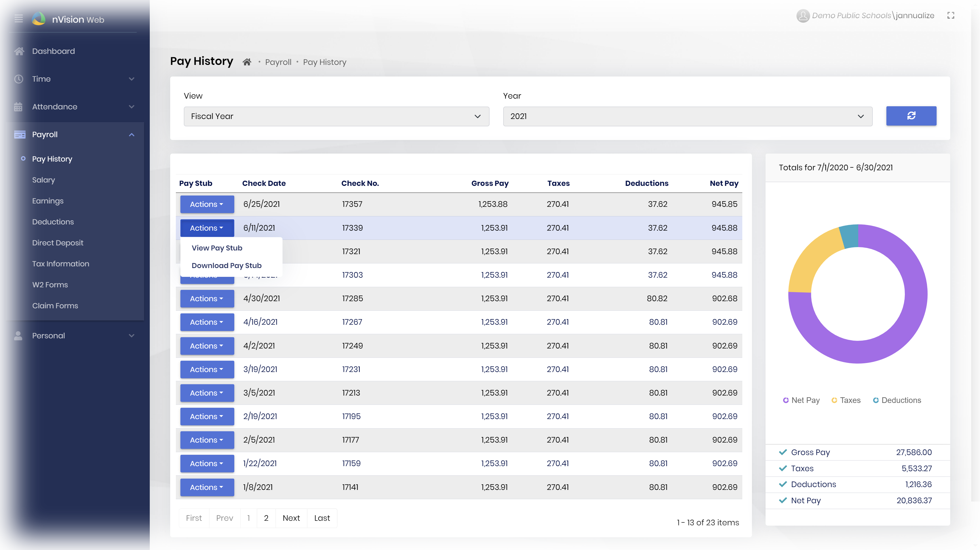This screenshot has height=550, width=980.
Task: Click the Attendance calendar icon
Action: pos(18,107)
